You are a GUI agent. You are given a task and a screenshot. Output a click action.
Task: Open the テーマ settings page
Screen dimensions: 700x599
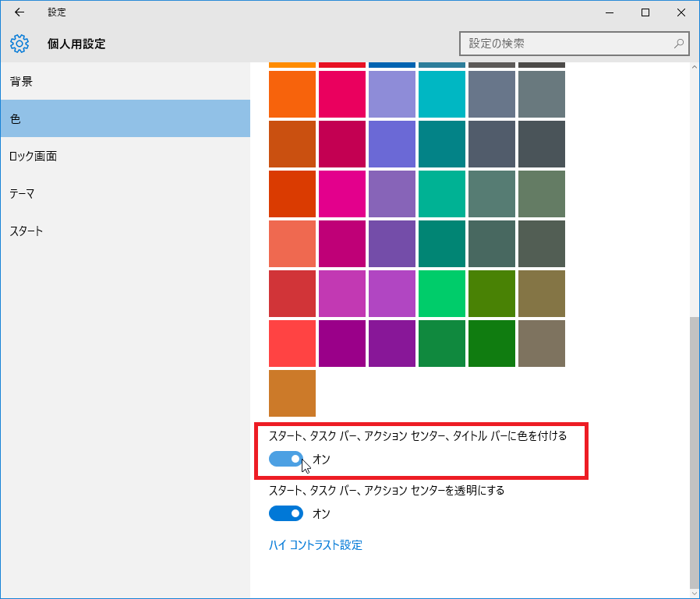pos(126,194)
